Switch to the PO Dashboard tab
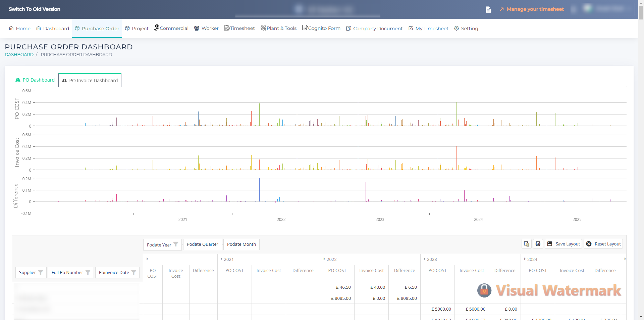 [35, 80]
